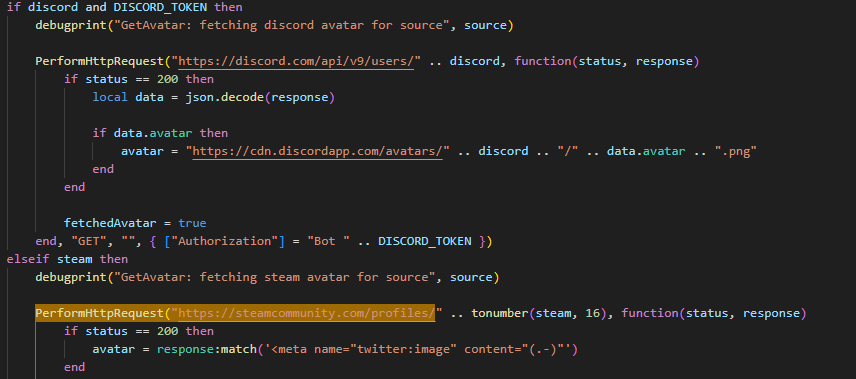Click 'if status == 200 then' under discord request
This screenshot has height=379, width=856.
(x=139, y=79)
